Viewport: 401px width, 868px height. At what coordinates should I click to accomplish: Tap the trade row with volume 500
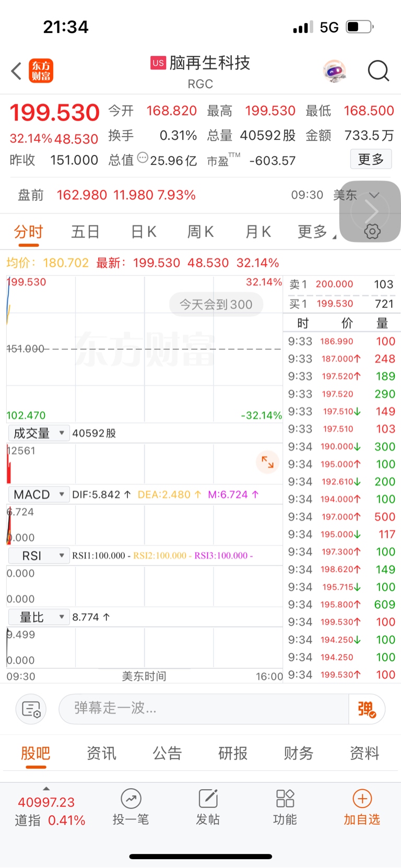coord(341,517)
